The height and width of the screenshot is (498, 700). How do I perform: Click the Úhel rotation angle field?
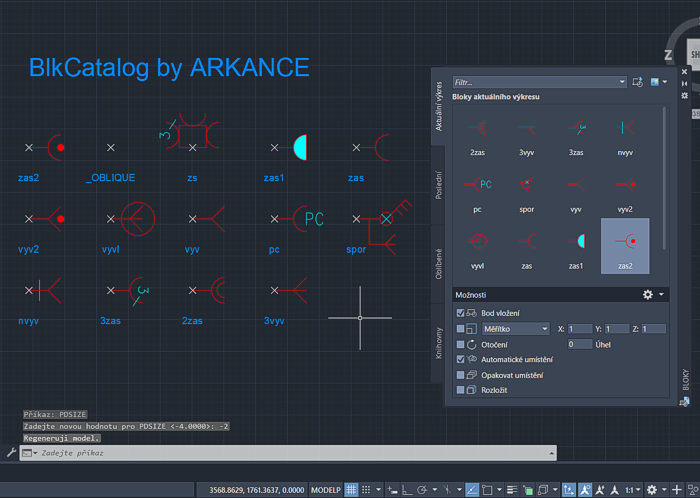(x=580, y=344)
